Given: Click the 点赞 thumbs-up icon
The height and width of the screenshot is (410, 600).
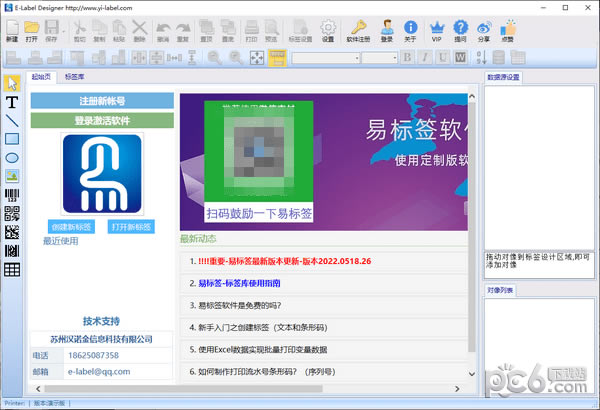Looking at the screenshot, I should coord(508,31).
